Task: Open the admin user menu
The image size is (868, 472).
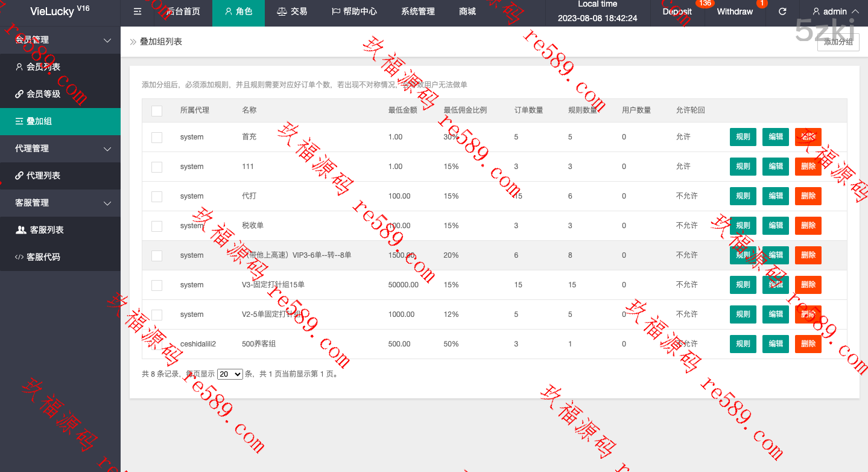Action: (x=835, y=11)
